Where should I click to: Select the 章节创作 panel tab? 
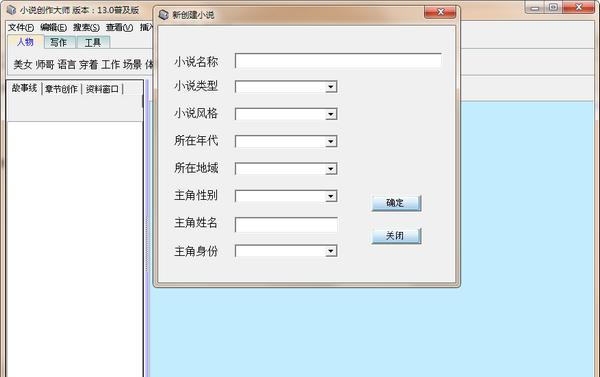pos(61,89)
